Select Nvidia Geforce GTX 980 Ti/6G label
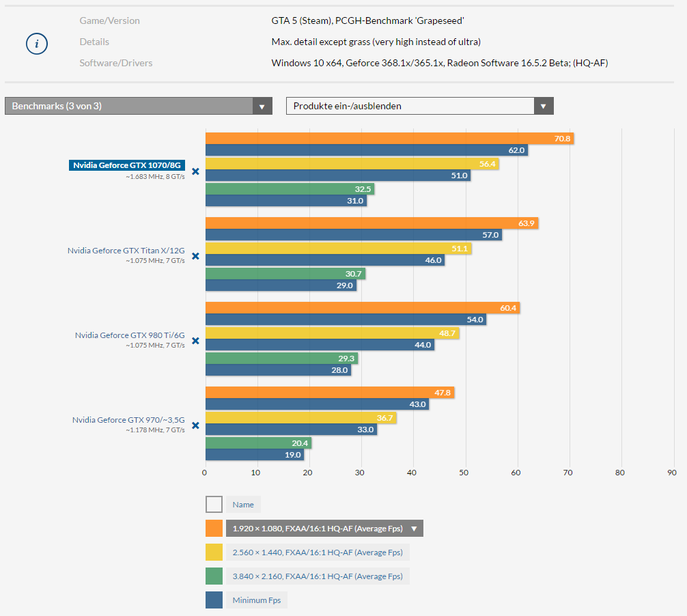The height and width of the screenshot is (616, 687). tap(130, 335)
